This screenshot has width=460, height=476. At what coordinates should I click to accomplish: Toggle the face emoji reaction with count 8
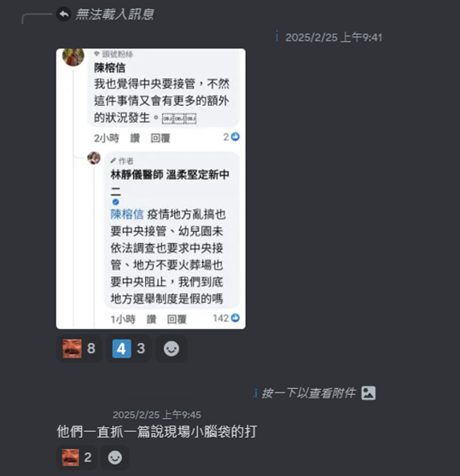pyautogui.click(x=79, y=349)
